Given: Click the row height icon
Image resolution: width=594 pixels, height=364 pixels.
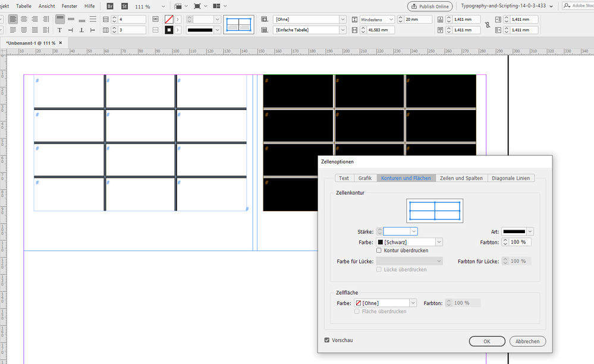Looking at the screenshot, I should tap(354, 19).
